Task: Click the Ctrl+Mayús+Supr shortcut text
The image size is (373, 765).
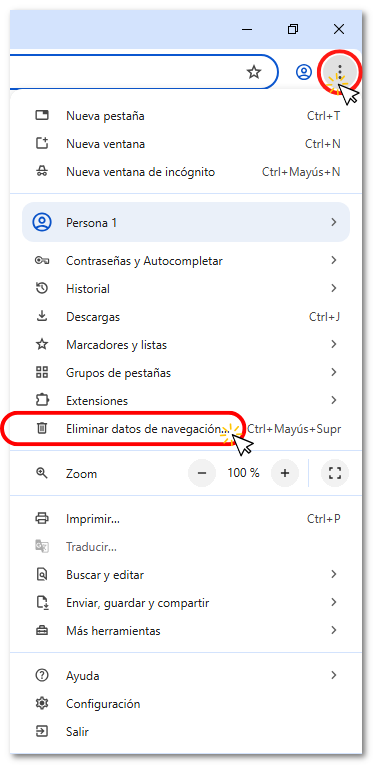Action: point(294,429)
